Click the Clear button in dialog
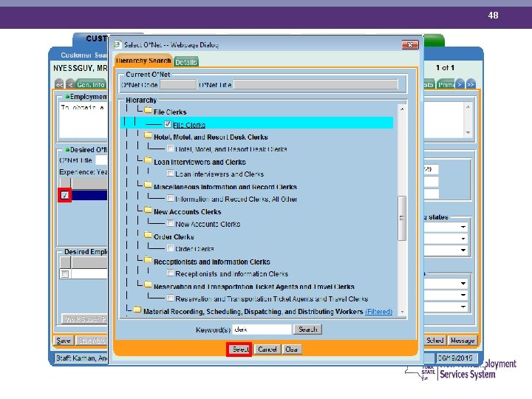The width and height of the screenshot is (532, 399). point(291,349)
